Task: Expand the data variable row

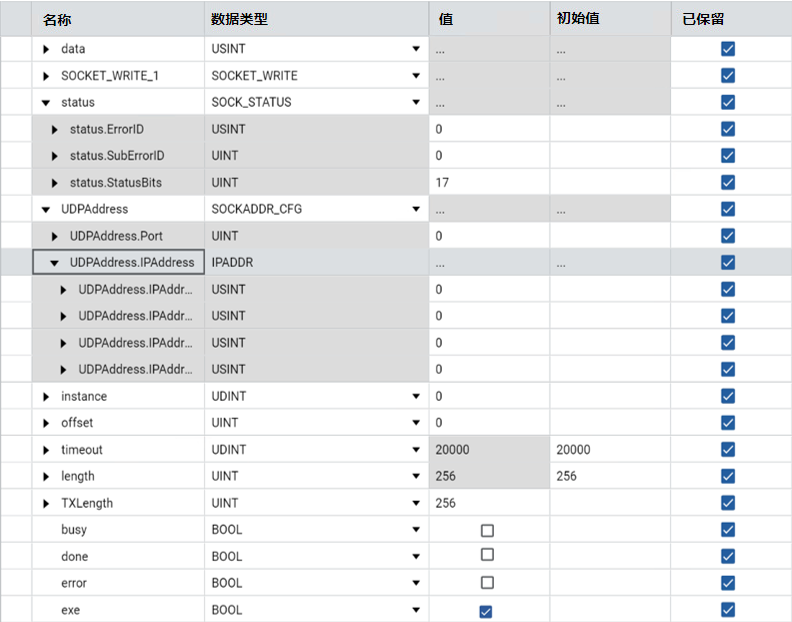Action: click(x=46, y=49)
